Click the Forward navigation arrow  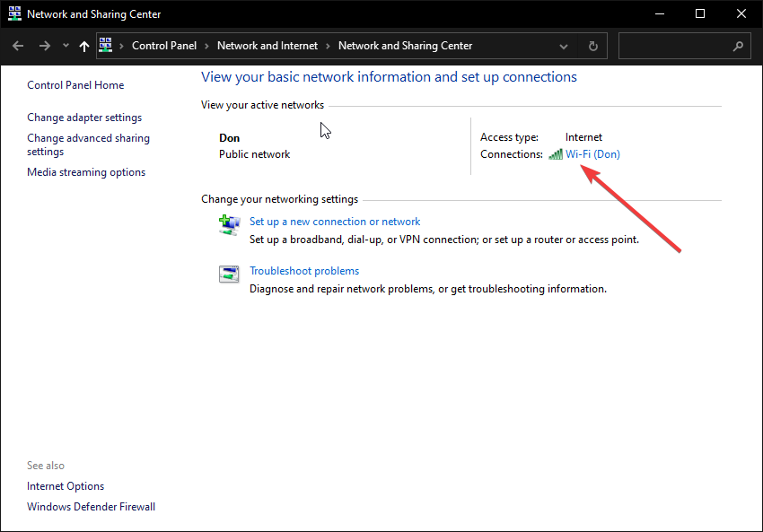pyautogui.click(x=44, y=46)
